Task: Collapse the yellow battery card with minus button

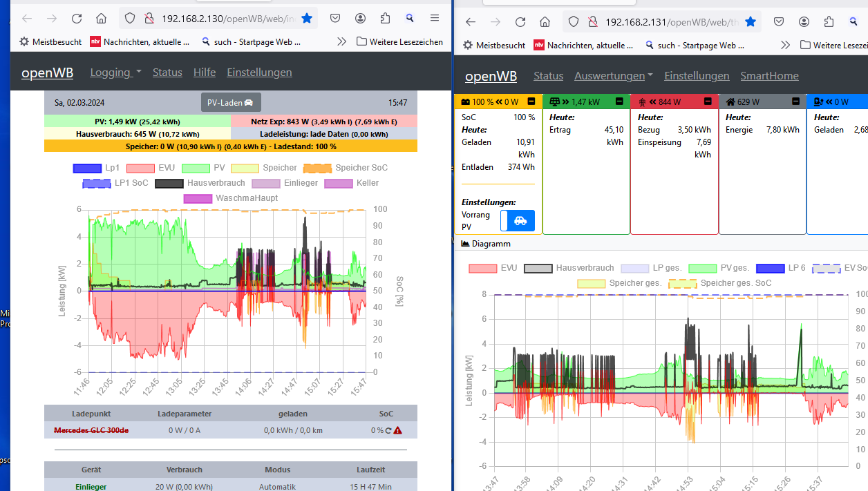Action: coord(531,102)
